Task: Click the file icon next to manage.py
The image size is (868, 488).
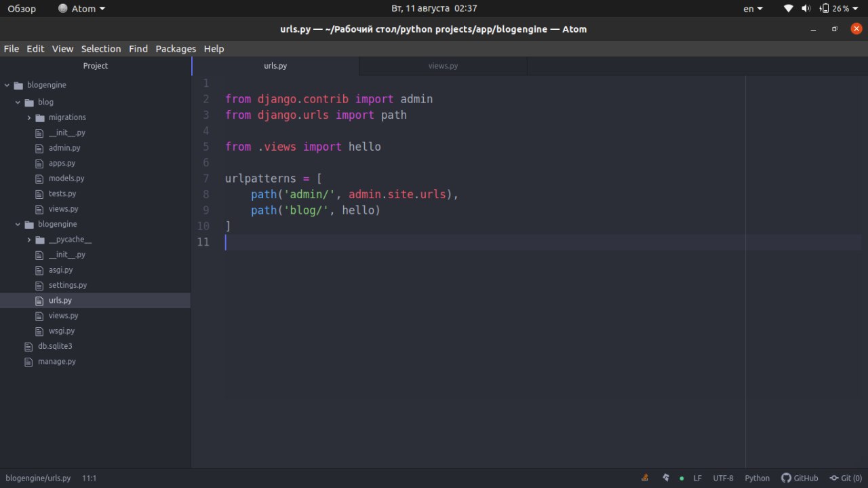Action: (28, 362)
